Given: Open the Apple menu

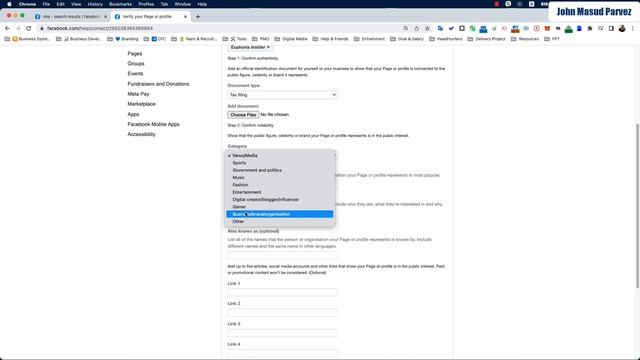Looking at the screenshot, I should (x=9, y=4).
